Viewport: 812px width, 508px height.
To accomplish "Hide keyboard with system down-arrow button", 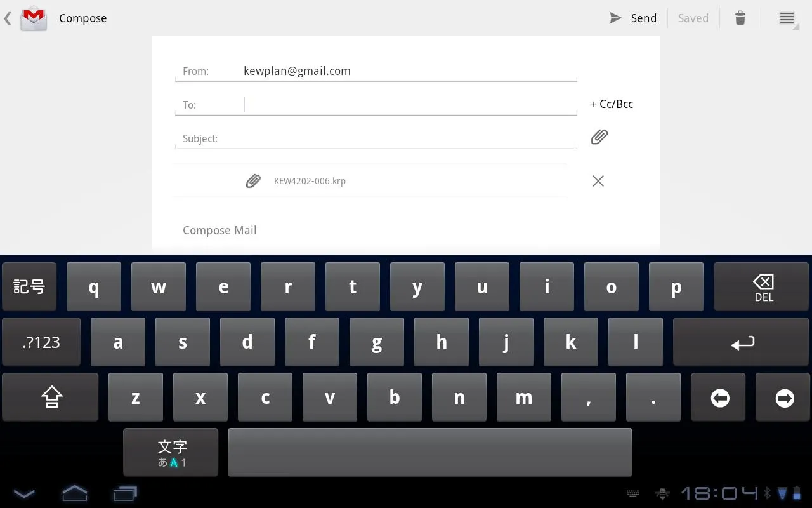I will click(x=24, y=493).
